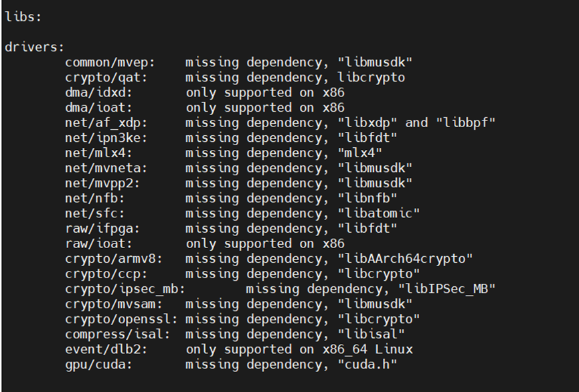Click the "drivers:" heading text
The image size is (579, 392).
34,47
